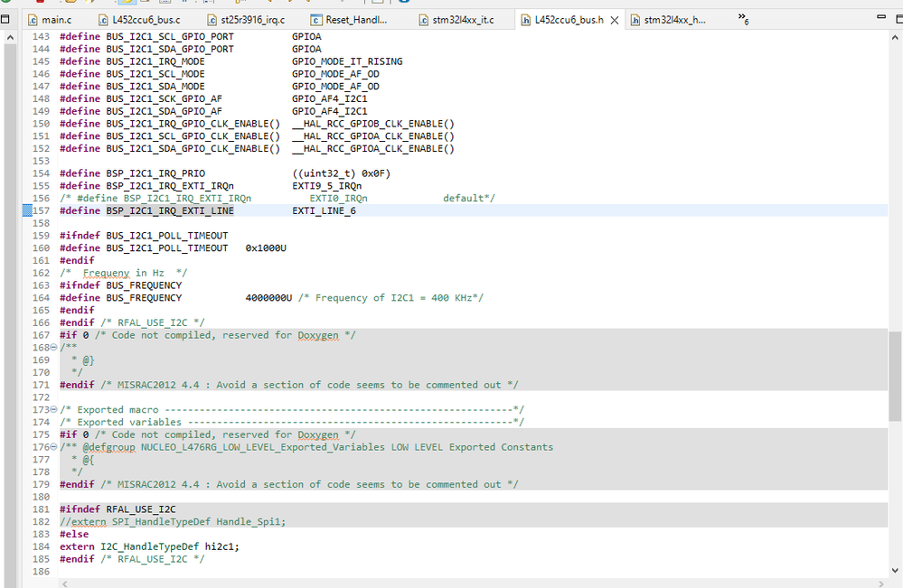Click the editor vertical scrollbar thumb

click(895, 377)
